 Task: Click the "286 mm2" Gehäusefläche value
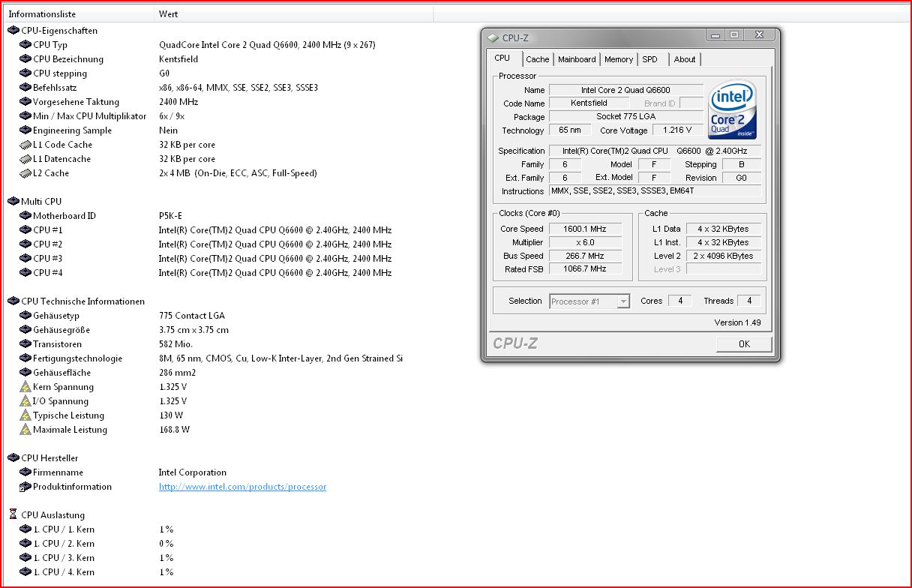(177, 373)
